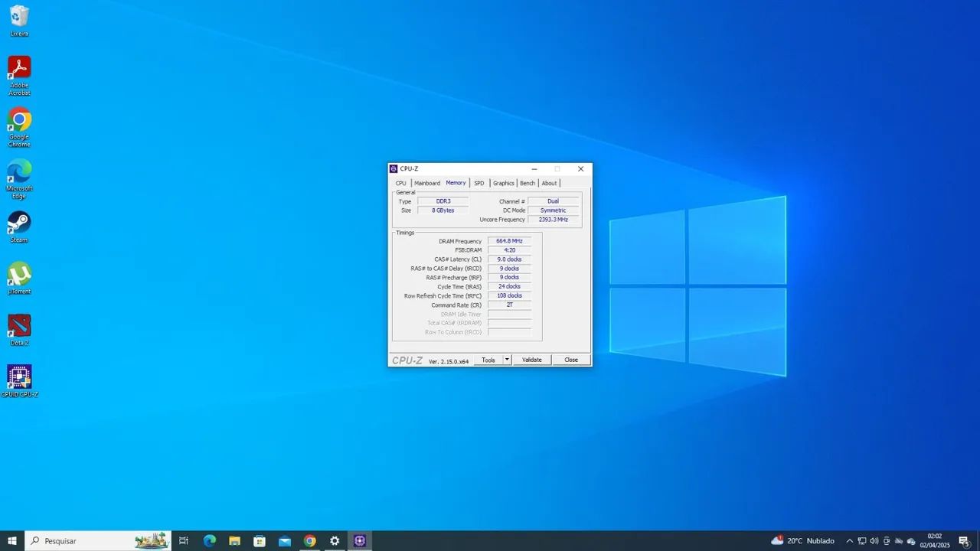Click the CPU-Z title bar app icon

[394, 169]
